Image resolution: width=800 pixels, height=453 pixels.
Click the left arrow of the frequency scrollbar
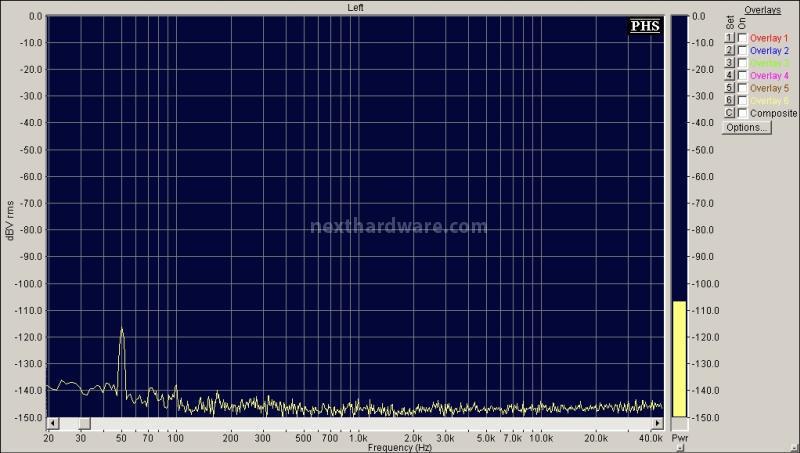(53, 423)
